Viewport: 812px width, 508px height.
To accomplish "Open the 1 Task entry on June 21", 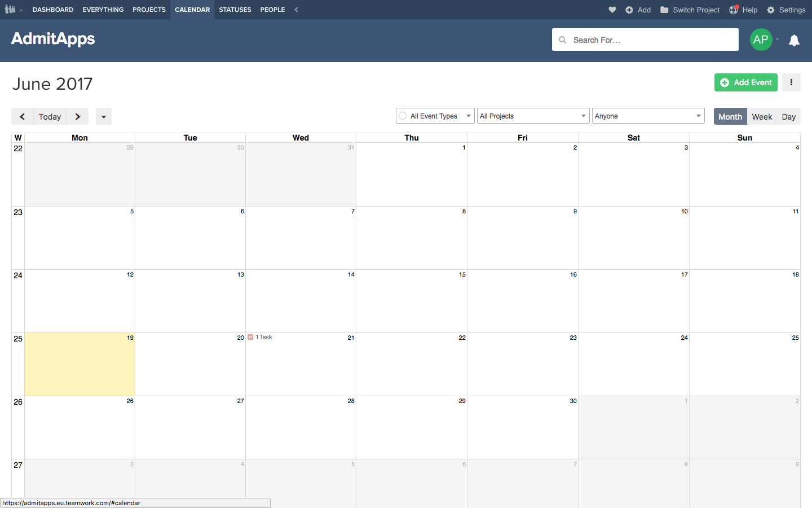I will coord(264,337).
